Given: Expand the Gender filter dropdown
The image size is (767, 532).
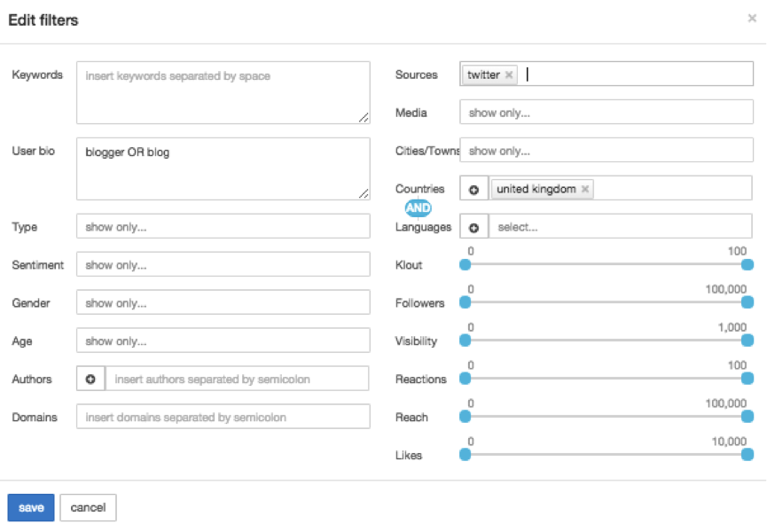Looking at the screenshot, I should [x=223, y=303].
